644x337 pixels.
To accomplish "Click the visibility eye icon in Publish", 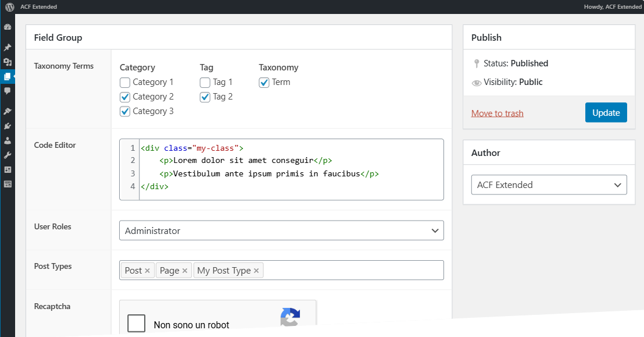I will (477, 83).
